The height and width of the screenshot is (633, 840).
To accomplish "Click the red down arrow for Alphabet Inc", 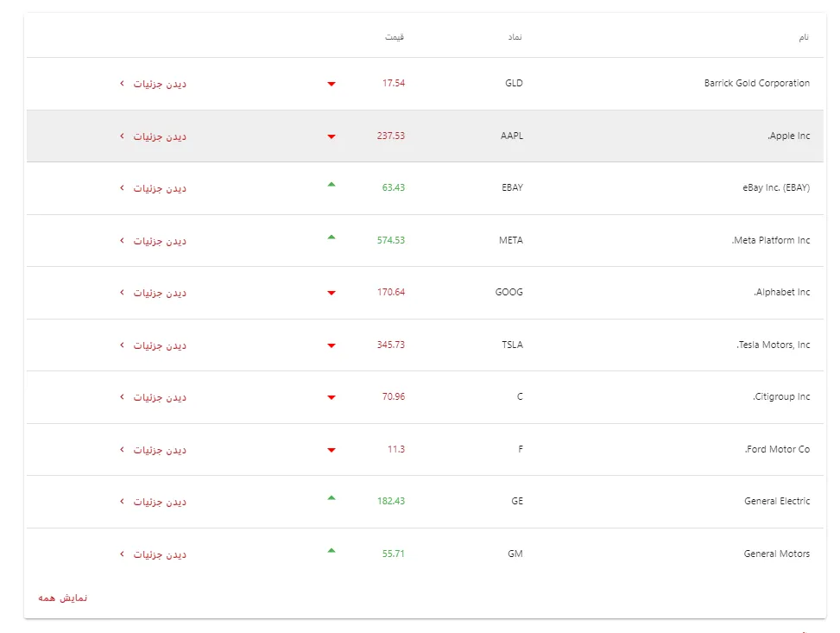I will [x=332, y=293].
